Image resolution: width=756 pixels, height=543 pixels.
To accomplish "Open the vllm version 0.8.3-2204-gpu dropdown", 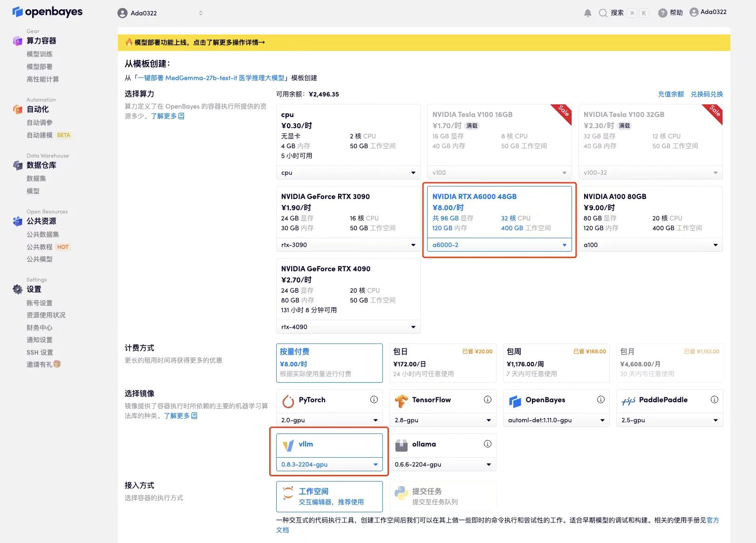I will coord(329,464).
